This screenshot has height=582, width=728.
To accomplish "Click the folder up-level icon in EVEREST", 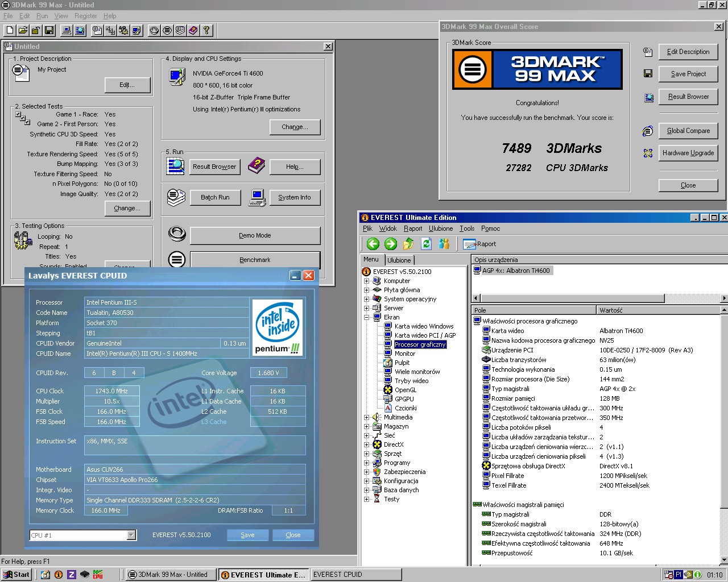I will [x=408, y=244].
